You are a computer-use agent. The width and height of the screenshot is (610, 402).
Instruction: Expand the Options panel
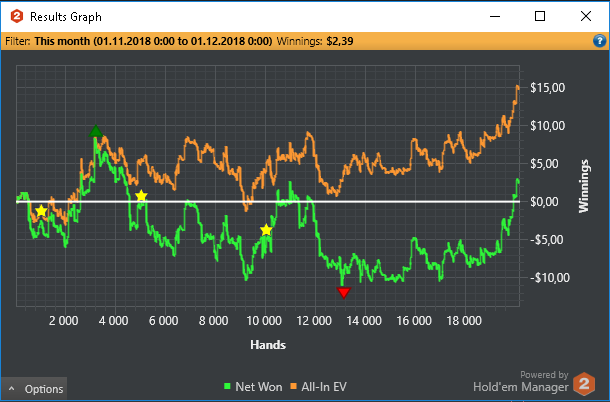(x=34, y=389)
